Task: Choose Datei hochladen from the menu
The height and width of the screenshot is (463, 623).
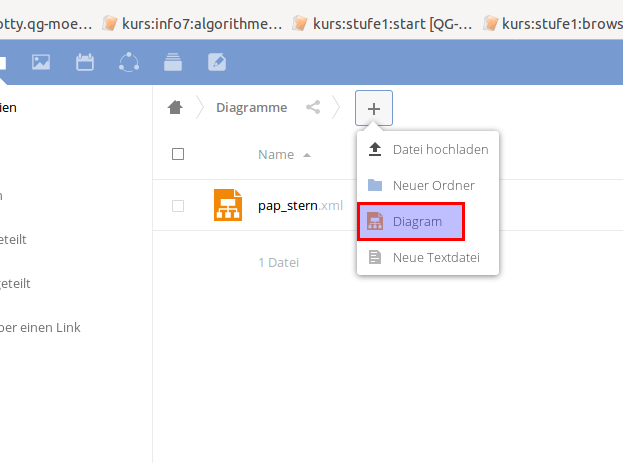Action: point(428,149)
